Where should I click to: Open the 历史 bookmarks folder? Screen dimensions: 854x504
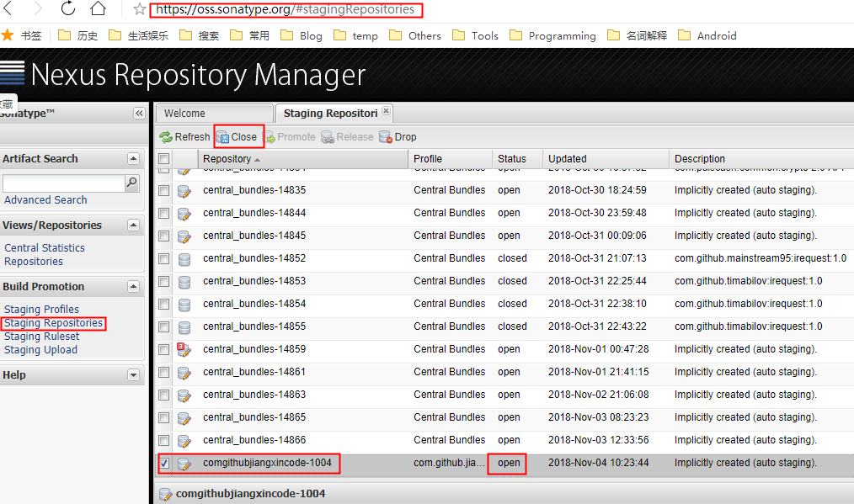point(77,36)
